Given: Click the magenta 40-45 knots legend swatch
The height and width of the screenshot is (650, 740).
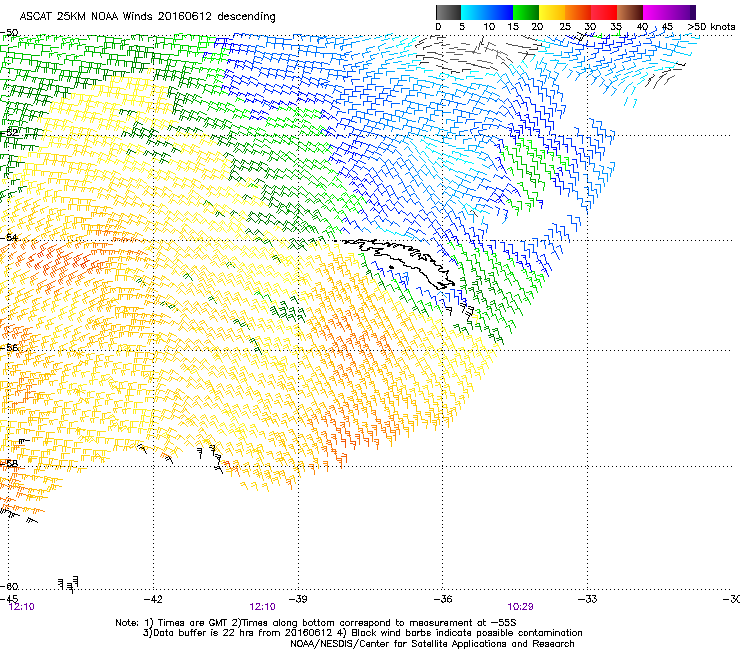Looking at the screenshot, I should (656, 12).
